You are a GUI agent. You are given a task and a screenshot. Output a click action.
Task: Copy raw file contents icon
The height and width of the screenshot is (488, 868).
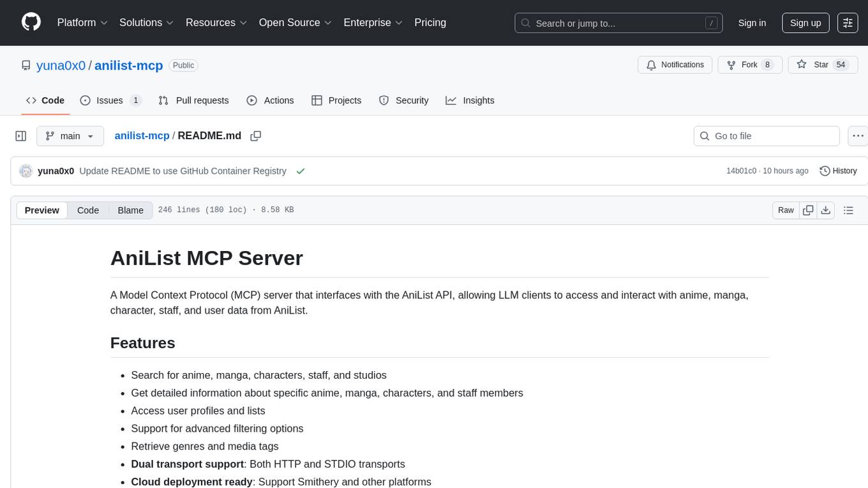[808, 210]
